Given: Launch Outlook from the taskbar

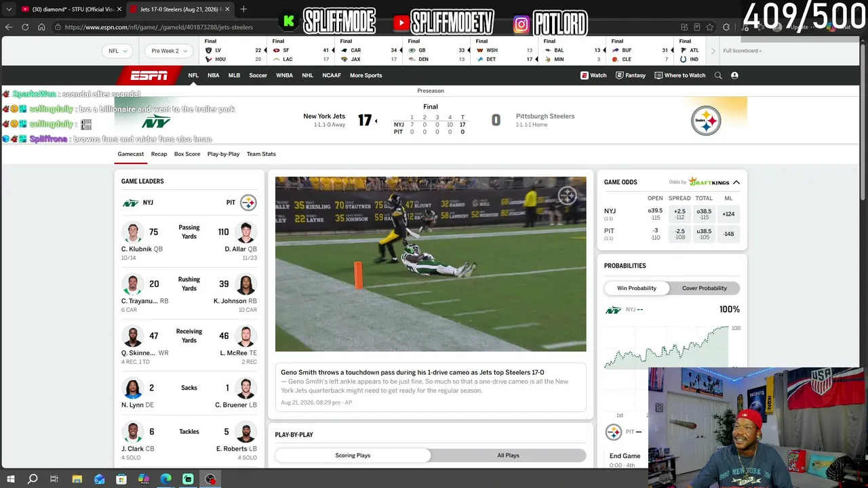Looking at the screenshot, I should coord(100,479).
